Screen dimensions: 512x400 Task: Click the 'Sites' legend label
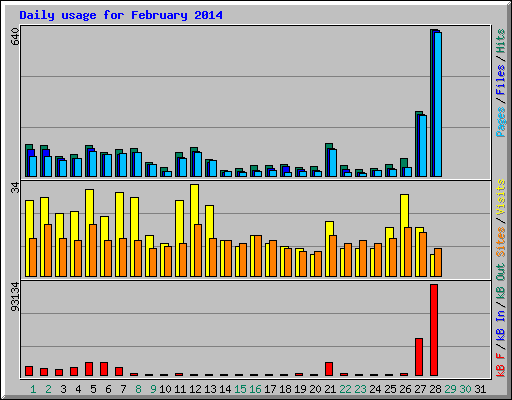501,242
